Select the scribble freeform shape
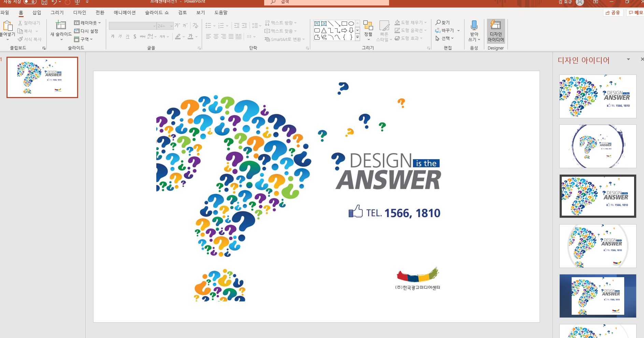 tap(324, 37)
